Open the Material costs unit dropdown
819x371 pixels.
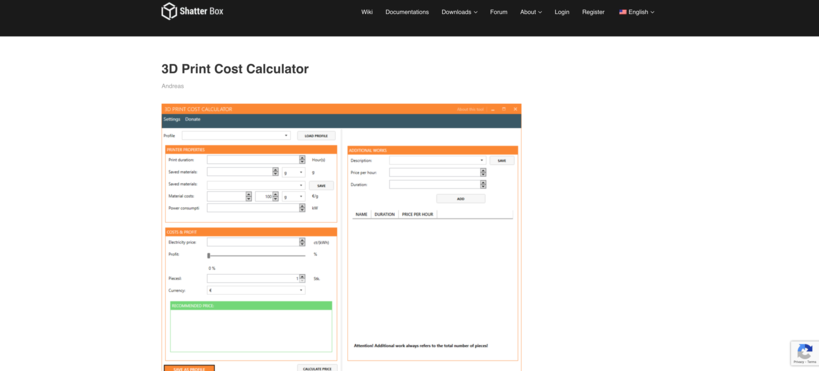coord(294,196)
